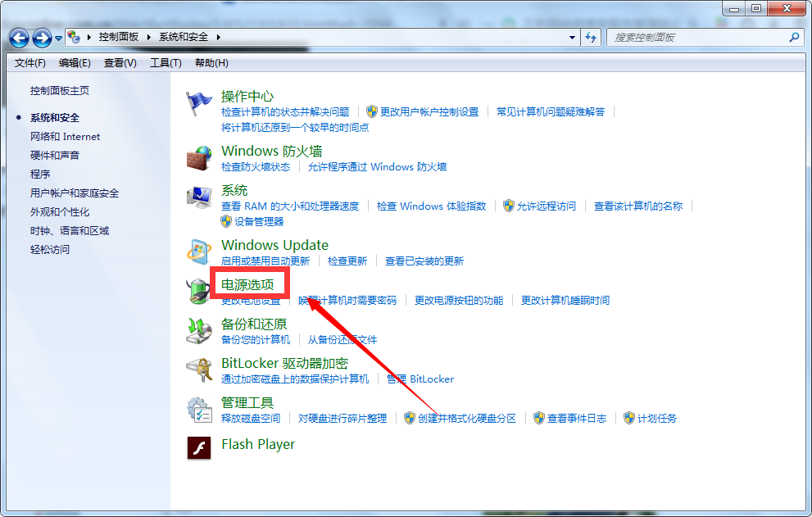
Task: Go back with the Back arrow button
Action: tap(19, 38)
